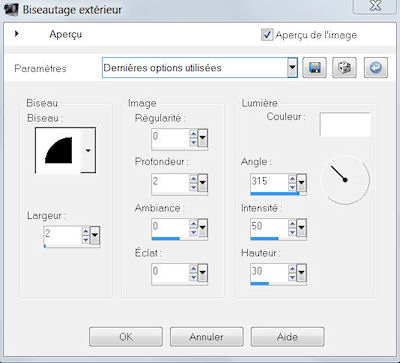Click the reset to default arrow icon

click(x=376, y=68)
